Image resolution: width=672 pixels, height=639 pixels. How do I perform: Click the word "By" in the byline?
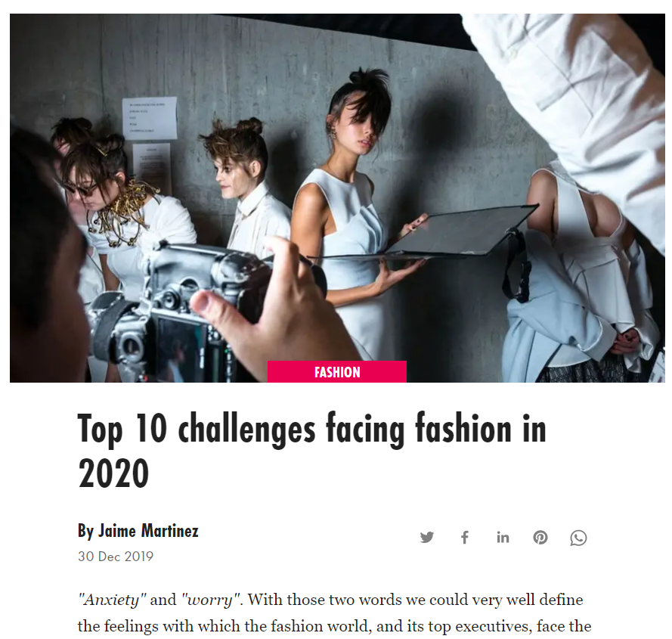pyautogui.click(x=85, y=531)
